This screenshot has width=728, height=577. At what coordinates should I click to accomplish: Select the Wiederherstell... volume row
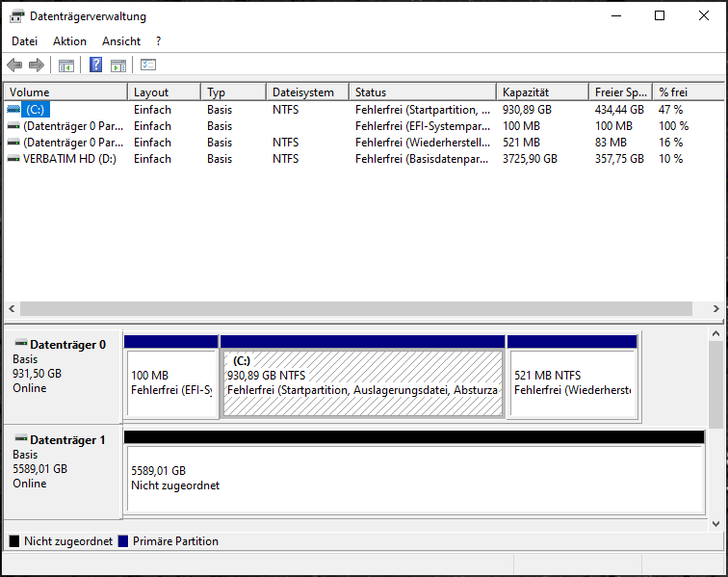(364, 143)
